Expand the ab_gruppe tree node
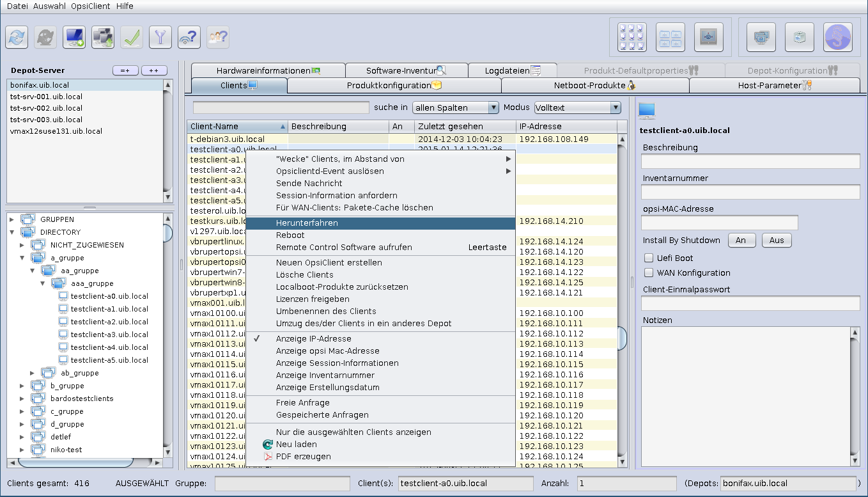 pos(33,373)
